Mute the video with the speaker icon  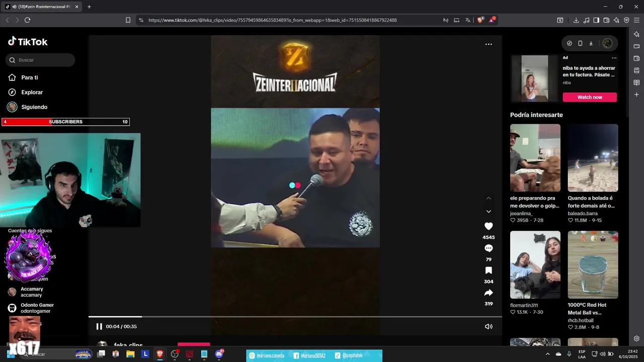click(489, 326)
